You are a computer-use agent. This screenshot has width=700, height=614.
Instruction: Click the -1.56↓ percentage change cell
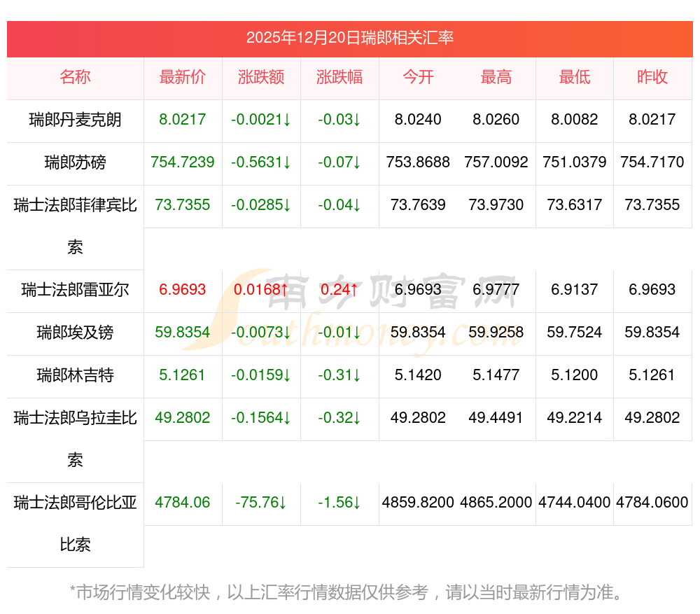coord(339,502)
